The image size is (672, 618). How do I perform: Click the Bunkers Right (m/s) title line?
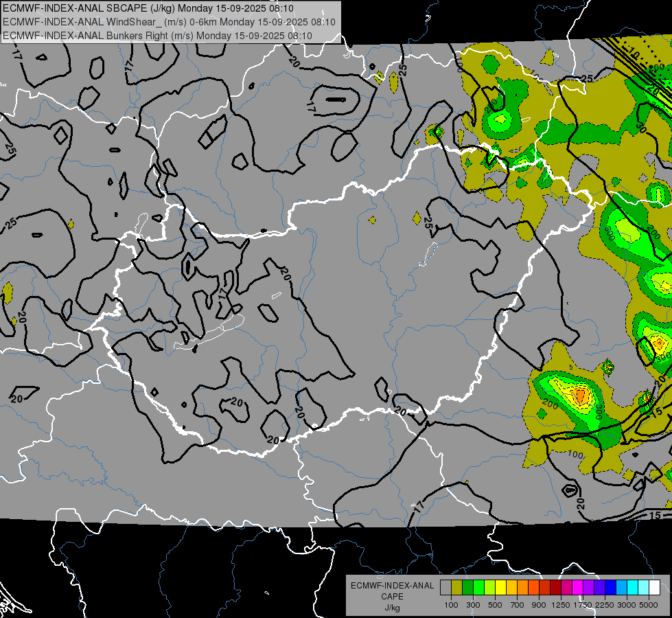point(157,36)
